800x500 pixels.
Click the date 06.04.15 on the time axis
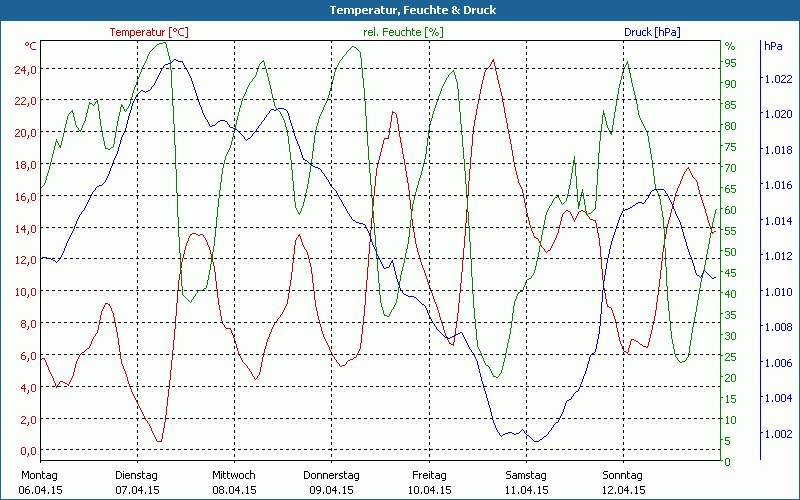tap(41, 490)
